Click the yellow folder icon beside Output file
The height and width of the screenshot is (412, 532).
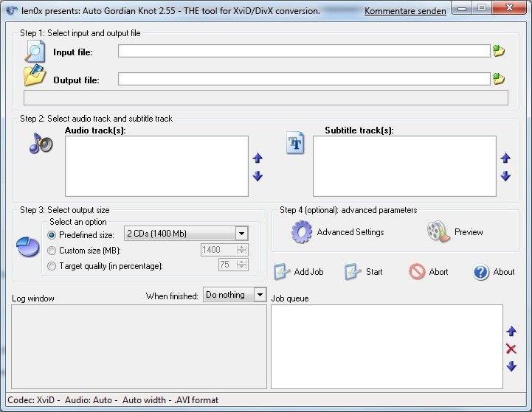(x=35, y=75)
